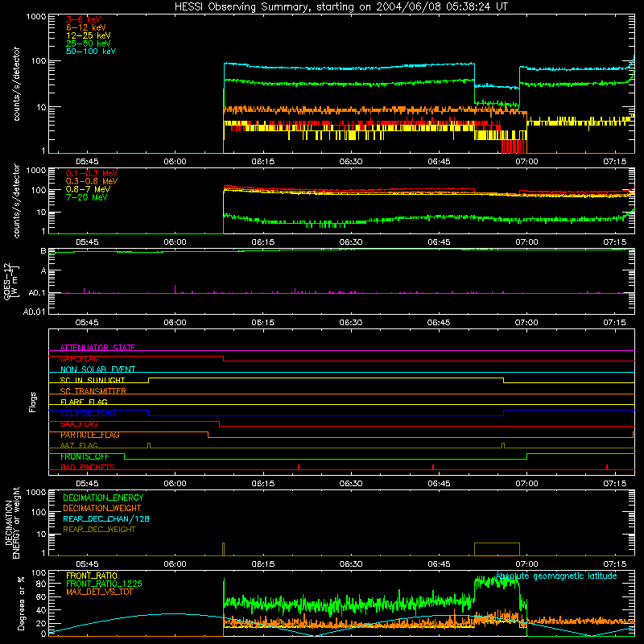
Task: Click the 'A4Z_FLAG' flag label
Action: (79, 446)
